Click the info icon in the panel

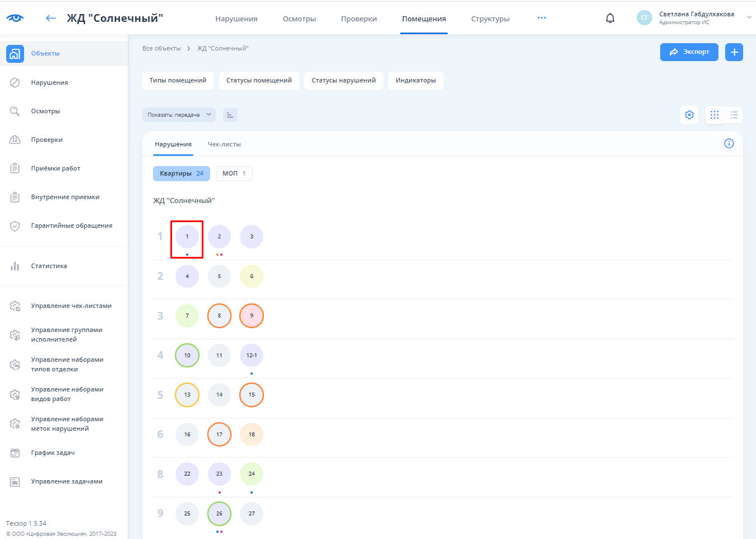coord(729,144)
